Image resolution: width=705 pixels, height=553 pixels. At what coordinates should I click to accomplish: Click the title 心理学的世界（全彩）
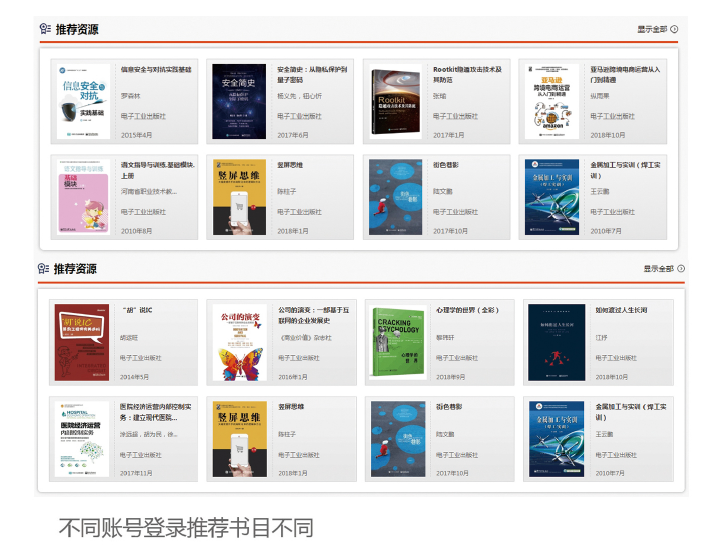pyautogui.click(x=467, y=310)
